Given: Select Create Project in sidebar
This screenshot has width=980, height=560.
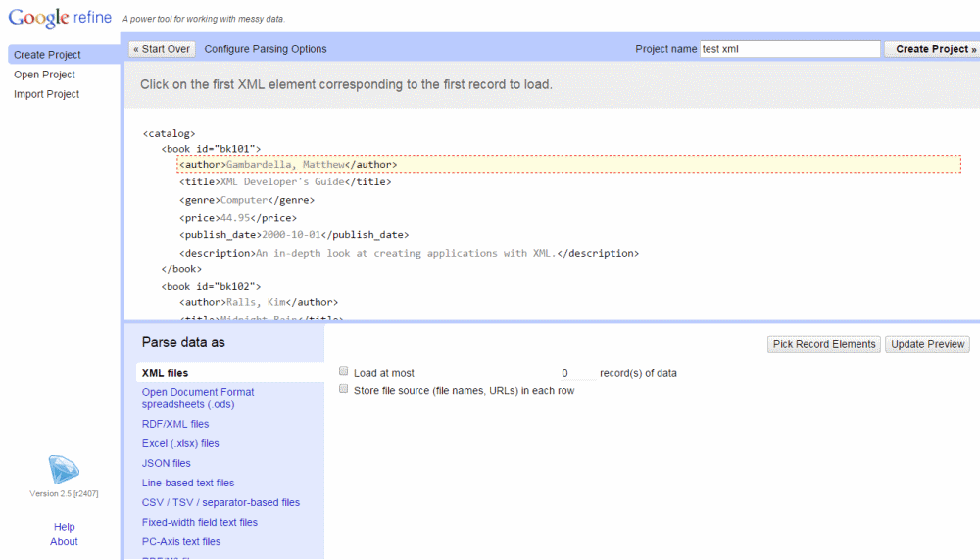Looking at the screenshot, I should (x=47, y=55).
